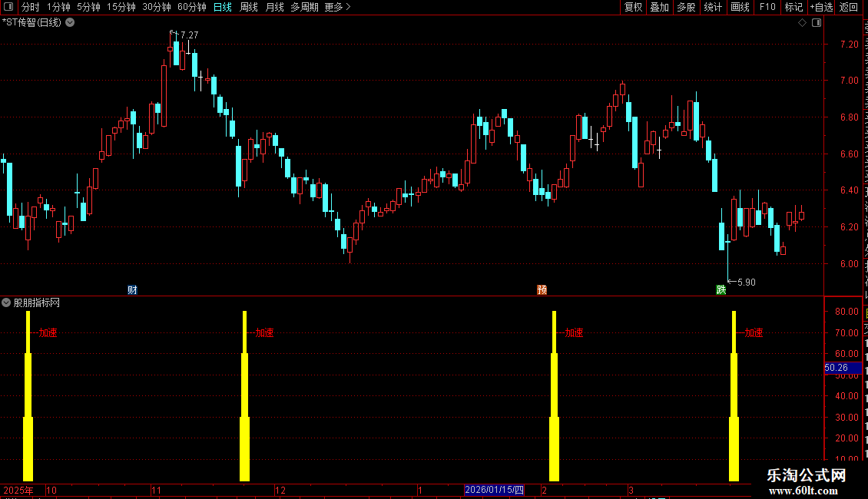Select the 日线 daily chart tab
Viewport: 868px width, 499px height.
223,7
